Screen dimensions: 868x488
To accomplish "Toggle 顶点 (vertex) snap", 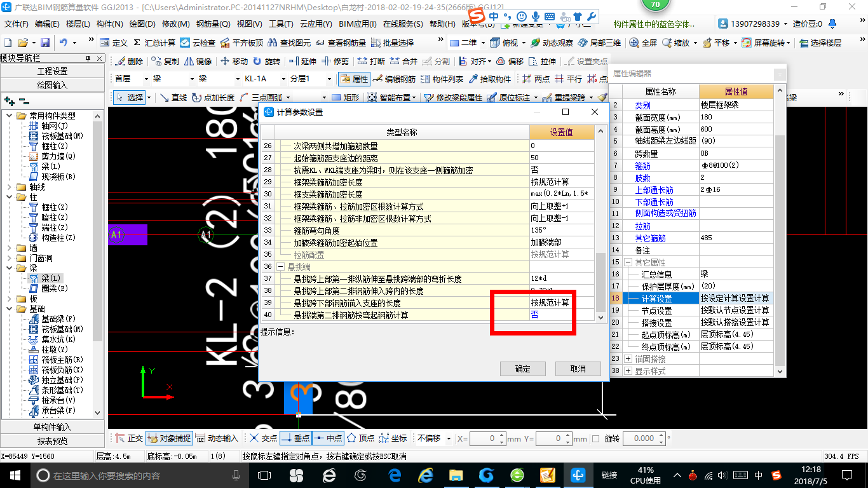I will point(360,438).
